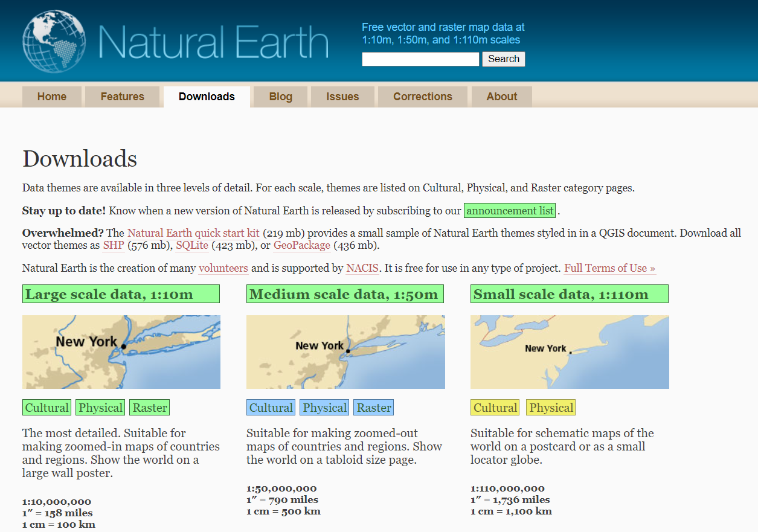The height and width of the screenshot is (532, 758).
Task: Go to the Blog tab
Action: point(280,97)
